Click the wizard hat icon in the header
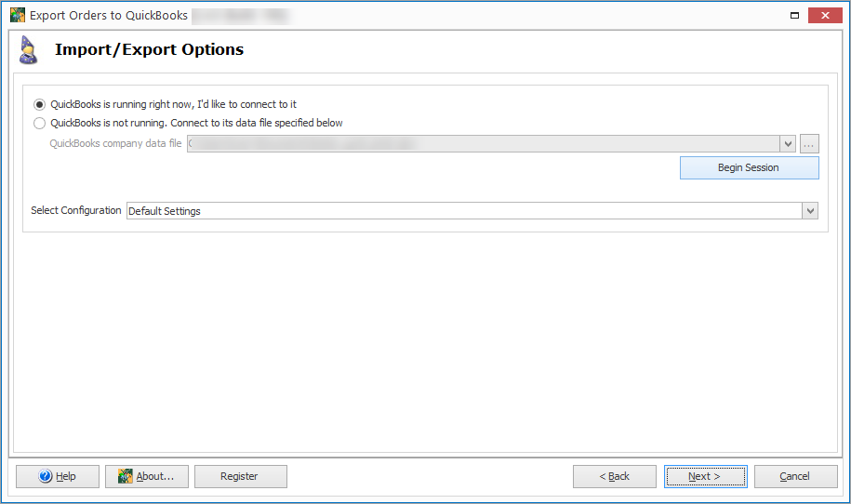The image size is (851, 504). 29,51
